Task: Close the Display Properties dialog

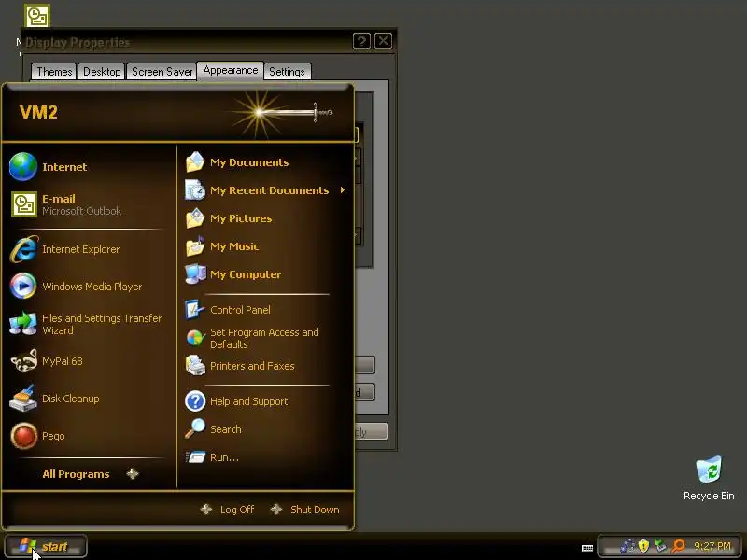Action: (384, 41)
